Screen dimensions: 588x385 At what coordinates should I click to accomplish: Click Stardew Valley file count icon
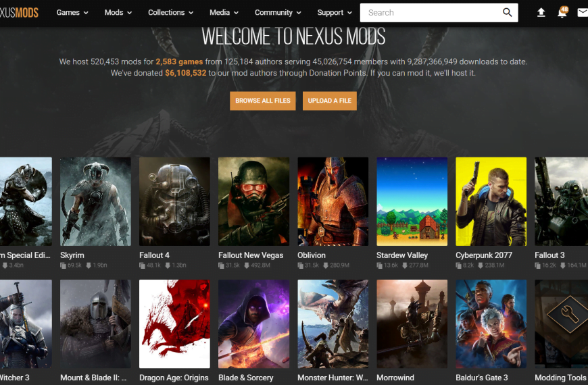(x=380, y=265)
